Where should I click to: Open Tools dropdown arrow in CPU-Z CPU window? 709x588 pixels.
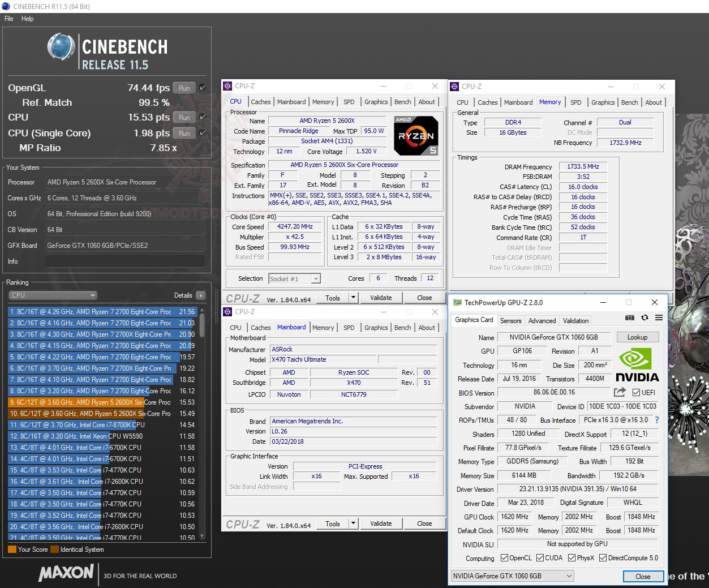[x=353, y=298]
